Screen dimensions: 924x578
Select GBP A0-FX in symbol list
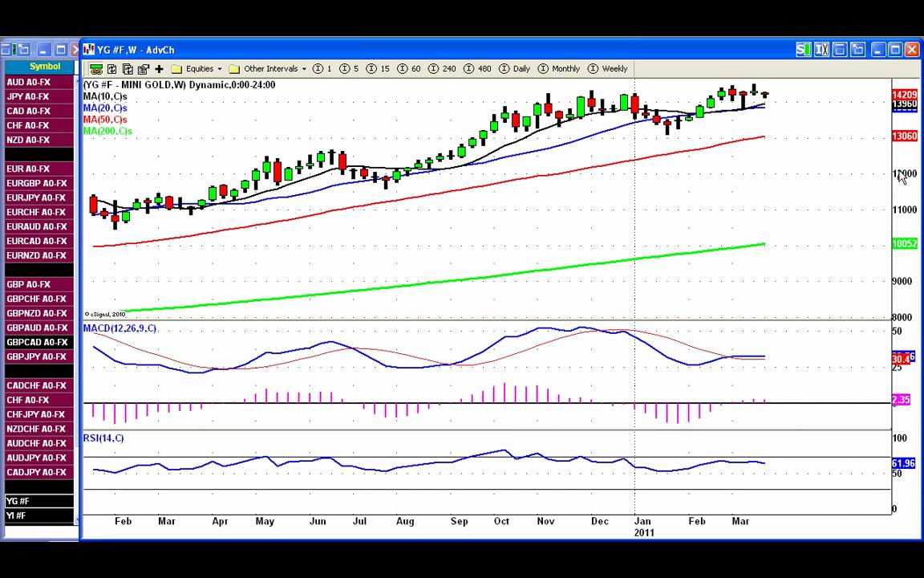coord(39,284)
